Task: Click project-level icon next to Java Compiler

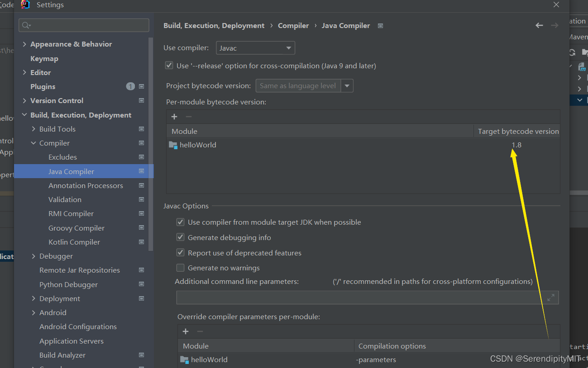Action: pyautogui.click(x=141, y=171)
